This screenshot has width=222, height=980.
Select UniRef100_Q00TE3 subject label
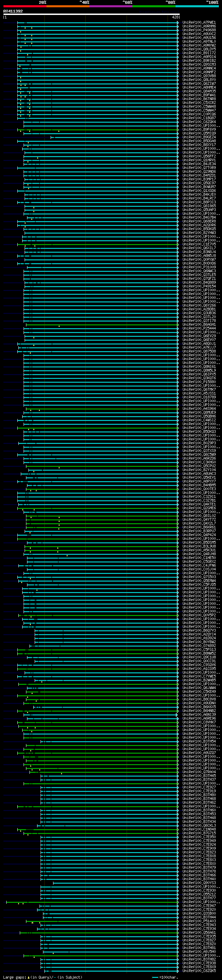click(199, 489)
